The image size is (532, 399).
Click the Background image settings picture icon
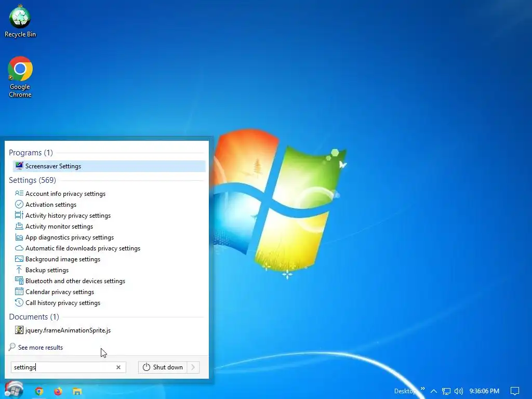point(19,259)
